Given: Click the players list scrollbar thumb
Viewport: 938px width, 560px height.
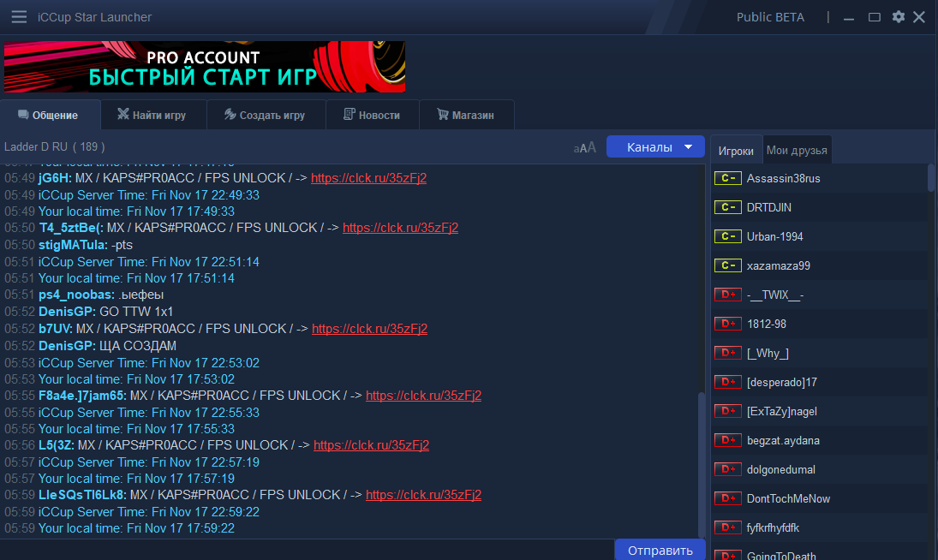Looking at the screenshot, I should click(x=931, y=178).
